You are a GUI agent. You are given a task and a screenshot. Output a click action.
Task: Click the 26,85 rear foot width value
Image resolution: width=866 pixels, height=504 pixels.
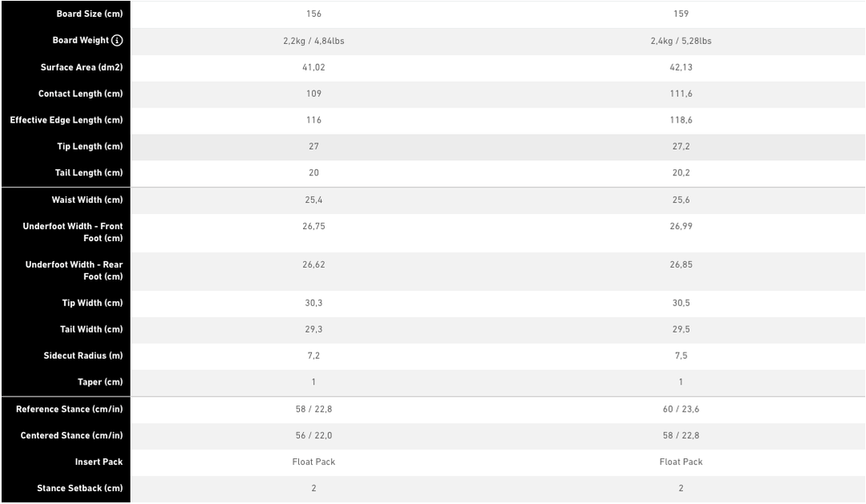pos(681,264)
